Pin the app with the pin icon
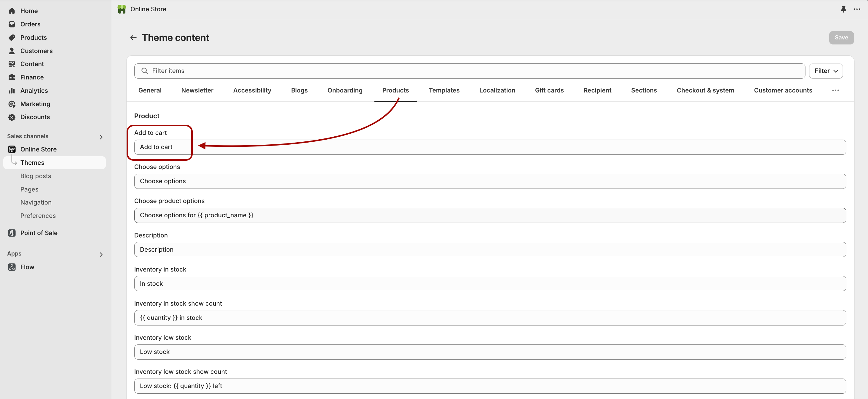The width and height of the screenshot is (868, 399). pyautogui.click(x=843, y=9)
